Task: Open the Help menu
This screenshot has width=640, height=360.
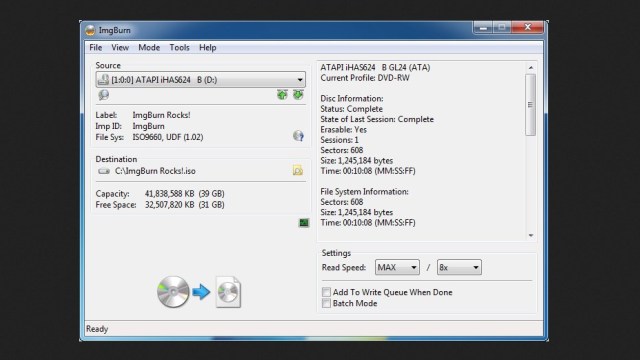Action: point(208,47)
